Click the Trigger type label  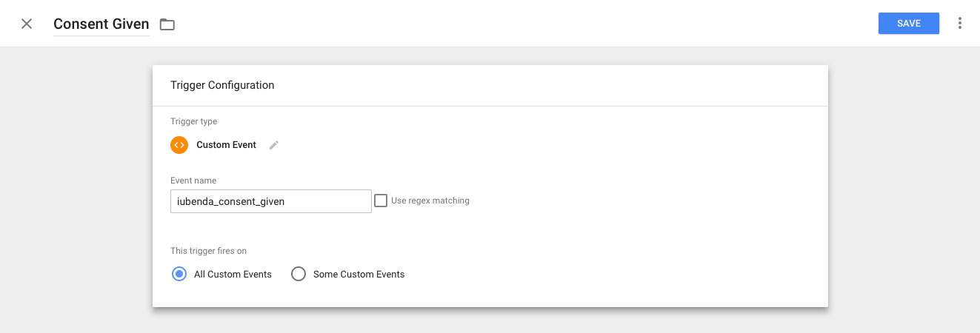[194, 121]
